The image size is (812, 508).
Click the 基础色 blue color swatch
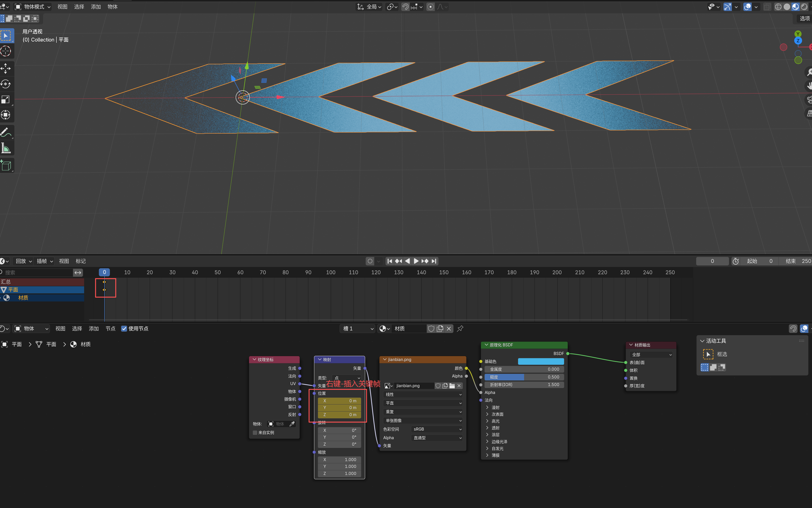[541, 362]
